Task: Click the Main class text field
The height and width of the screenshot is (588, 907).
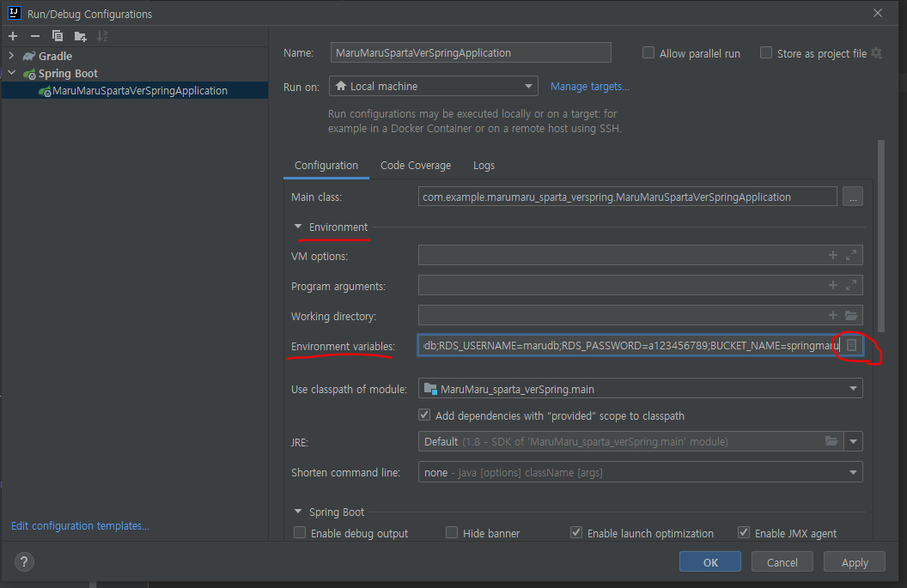Action: pyautogui.click(x=628, y=197)
